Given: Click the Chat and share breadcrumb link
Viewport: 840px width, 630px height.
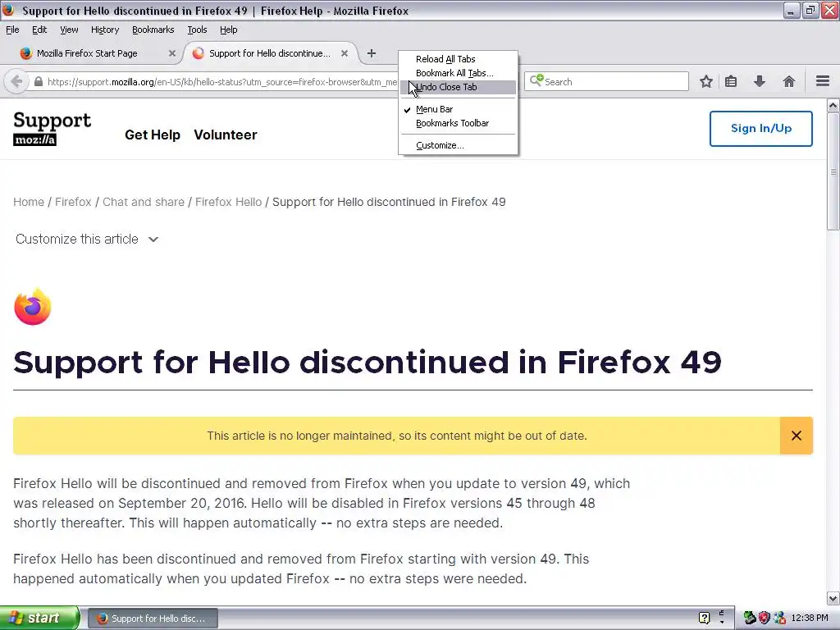Looking at the screenshot, I should pos(143,202).
